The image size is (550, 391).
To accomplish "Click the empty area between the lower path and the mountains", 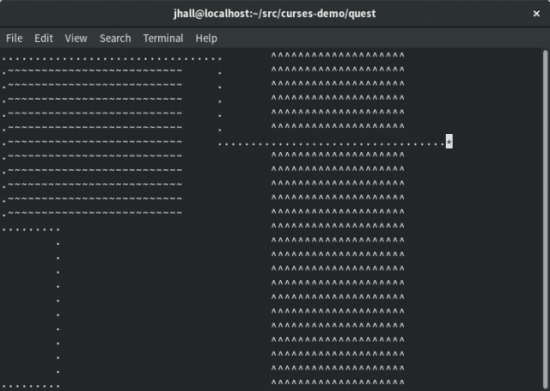I will click(x=165, y=302).
